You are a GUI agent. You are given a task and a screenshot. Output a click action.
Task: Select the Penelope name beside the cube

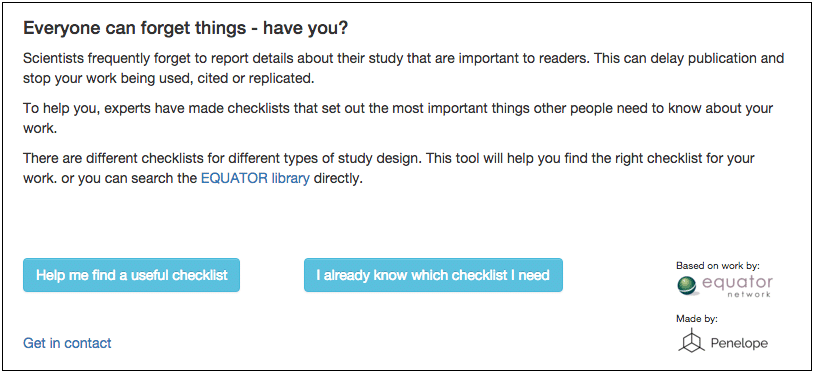pyautogui.click(x=739, y=343)
